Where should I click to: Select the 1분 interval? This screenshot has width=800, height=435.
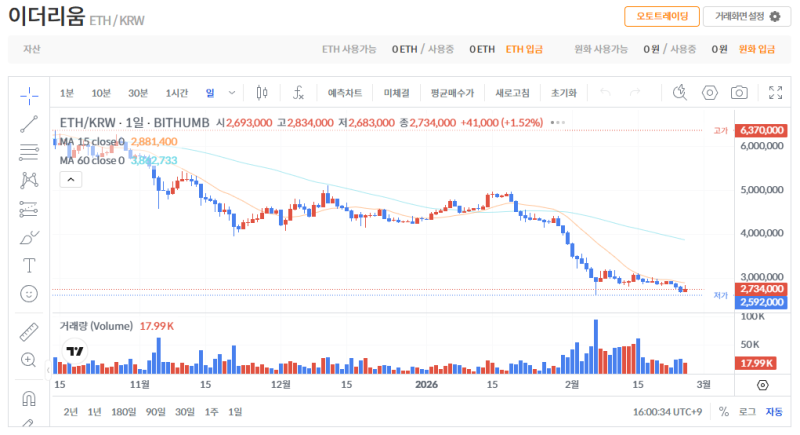pyautogui.click(x=67, y=93)
